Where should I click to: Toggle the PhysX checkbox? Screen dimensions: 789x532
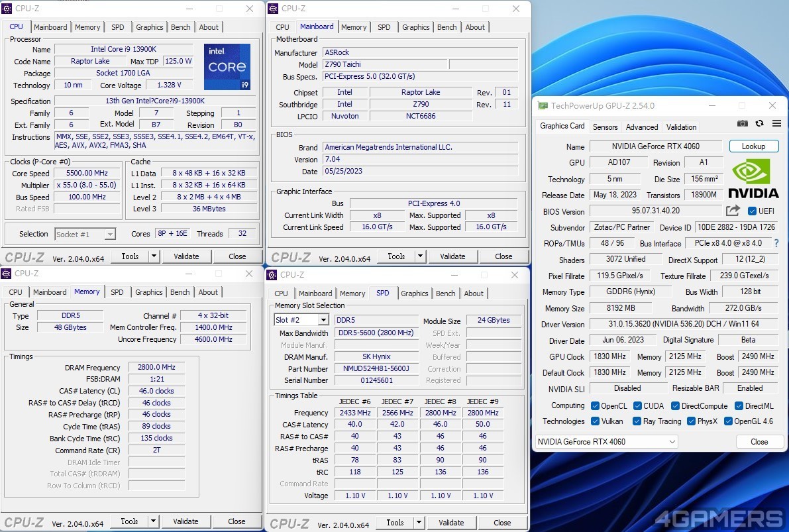coord(692,421)
